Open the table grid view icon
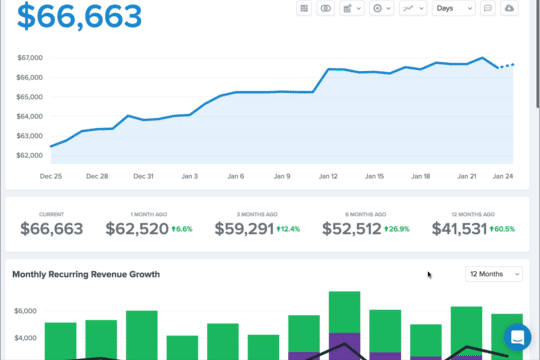 tap(304, 8)
